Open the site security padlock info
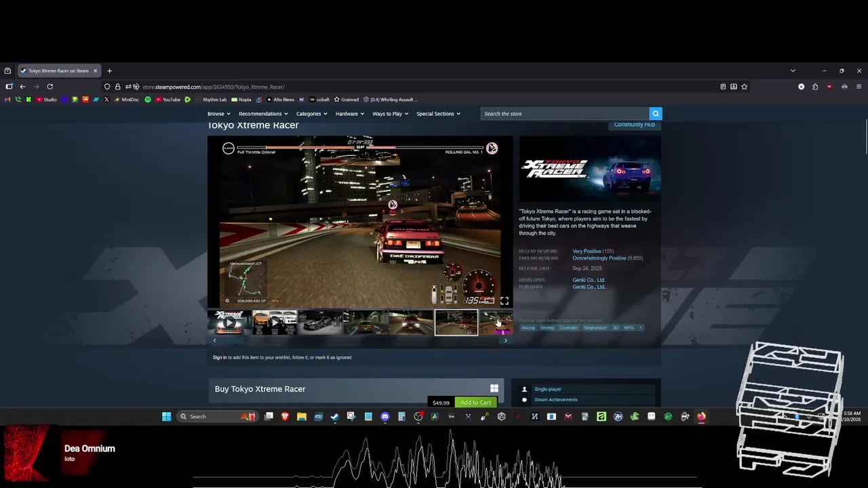This screenshot has height=488, width=868. tap(117, 87)
